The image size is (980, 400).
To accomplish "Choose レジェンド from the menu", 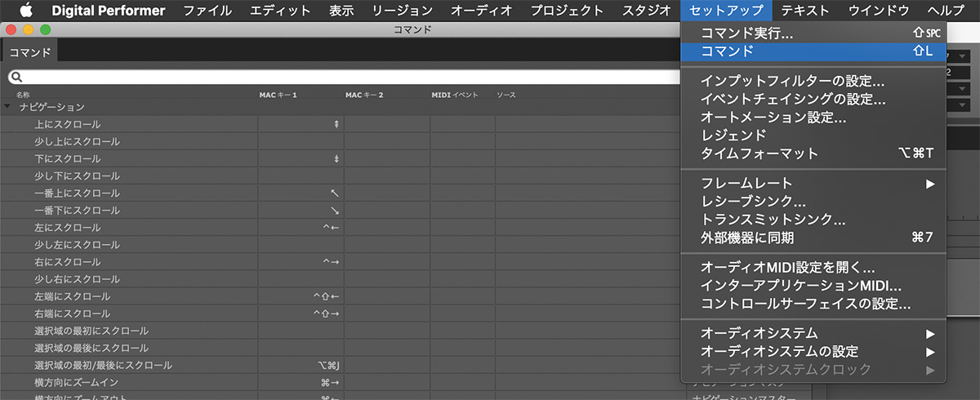I will pos(813,136).
